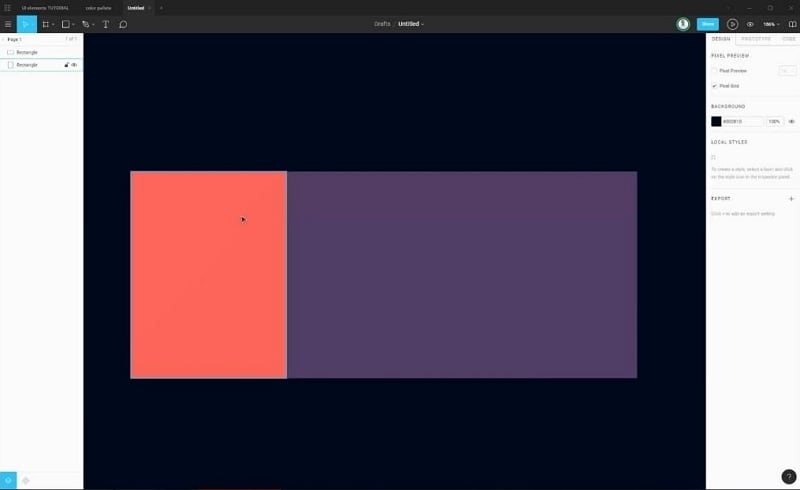
Task: Click the blue Share button
Action: [708, 24]
